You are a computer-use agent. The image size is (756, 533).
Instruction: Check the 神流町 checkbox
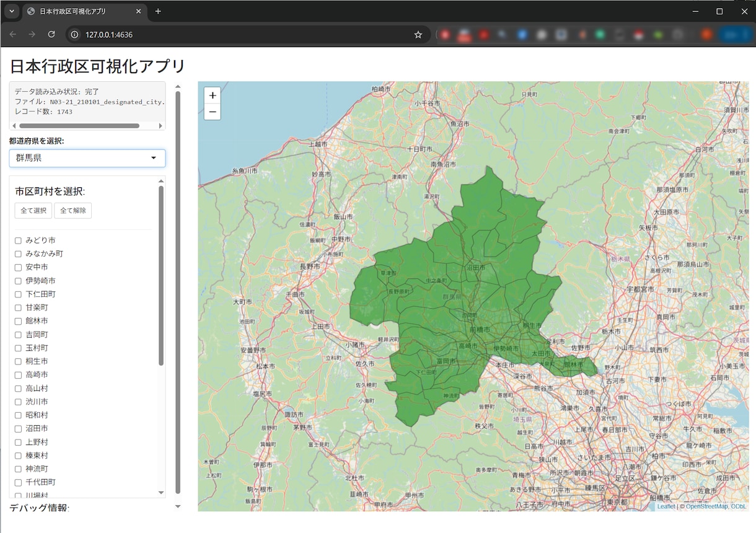point(19,469)
